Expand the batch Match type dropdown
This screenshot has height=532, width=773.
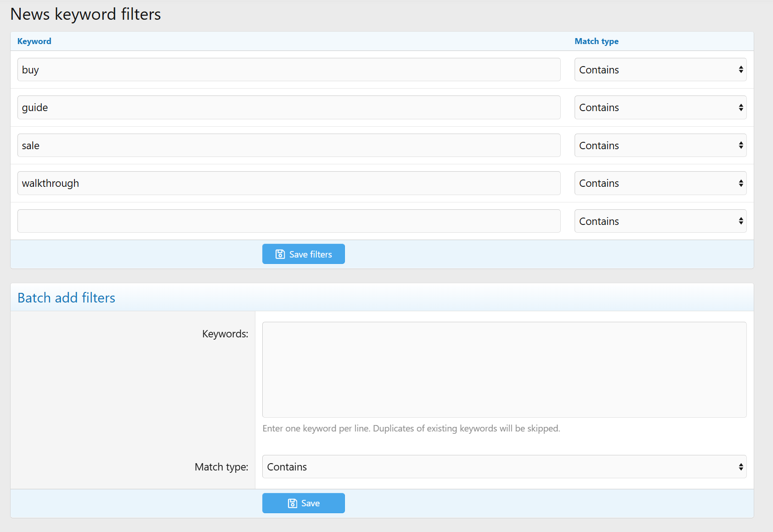tap(504, 467)
